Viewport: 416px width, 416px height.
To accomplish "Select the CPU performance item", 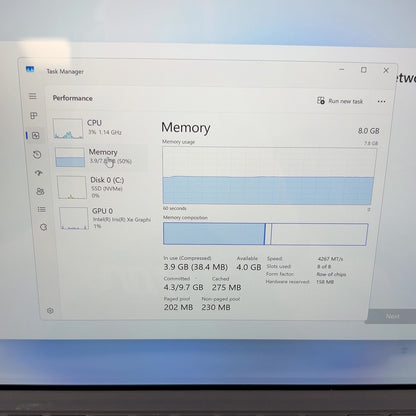I will point(99,128).
